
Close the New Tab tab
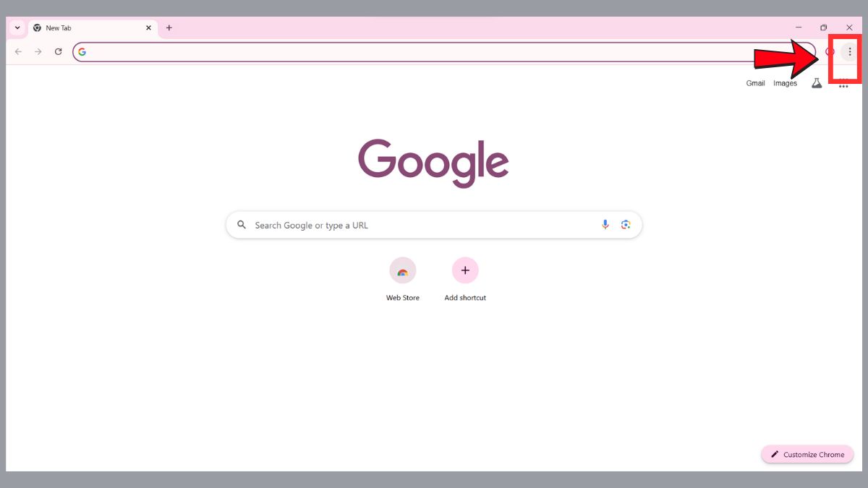tap(148, 27)
